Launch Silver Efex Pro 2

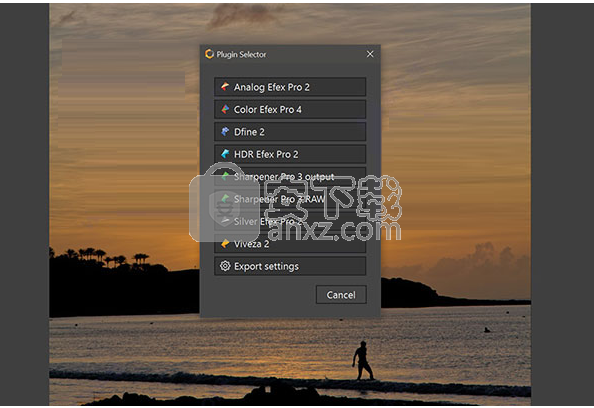pyautogui.click(x=290, y=221)
